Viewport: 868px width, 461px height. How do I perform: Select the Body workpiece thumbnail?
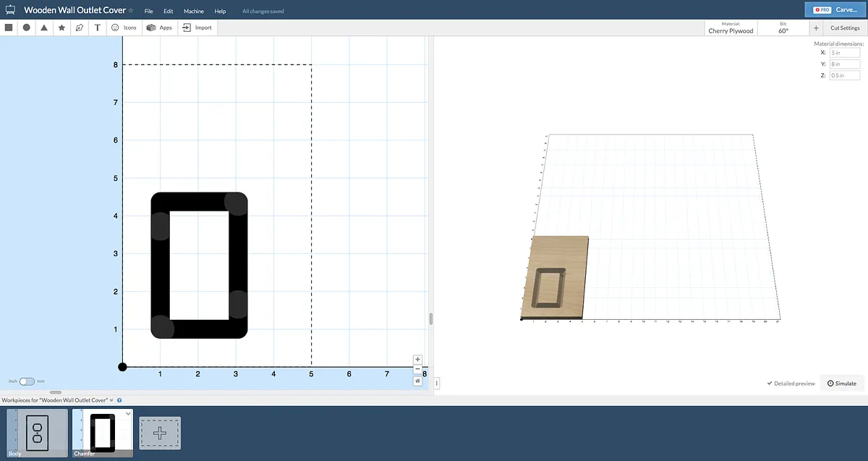pyautogui.click(x=37, y=433)
